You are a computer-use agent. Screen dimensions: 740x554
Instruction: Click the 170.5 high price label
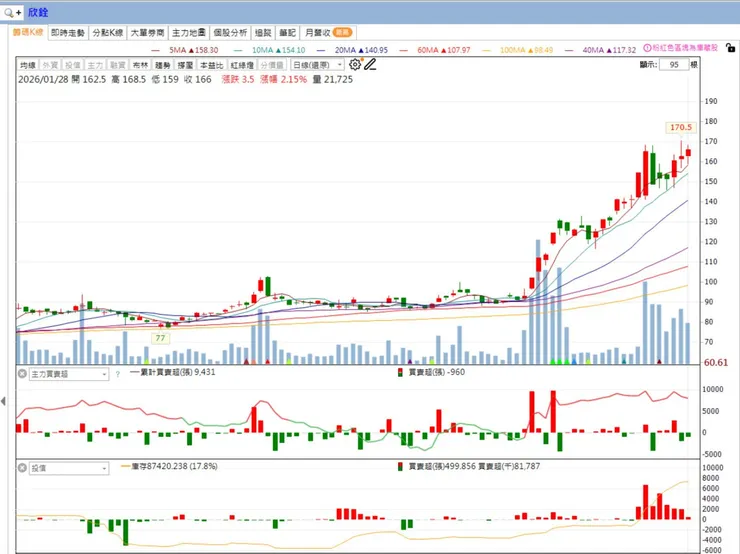coord(681,127)
